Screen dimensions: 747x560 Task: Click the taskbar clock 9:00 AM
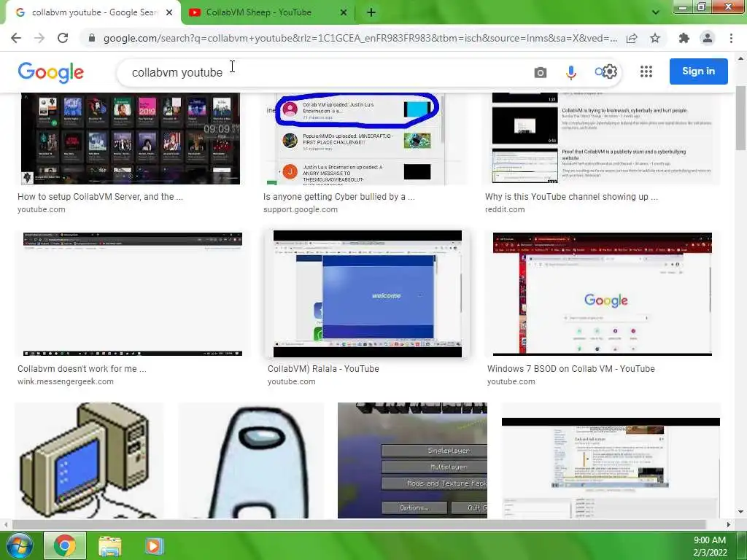tap(709, 540)
